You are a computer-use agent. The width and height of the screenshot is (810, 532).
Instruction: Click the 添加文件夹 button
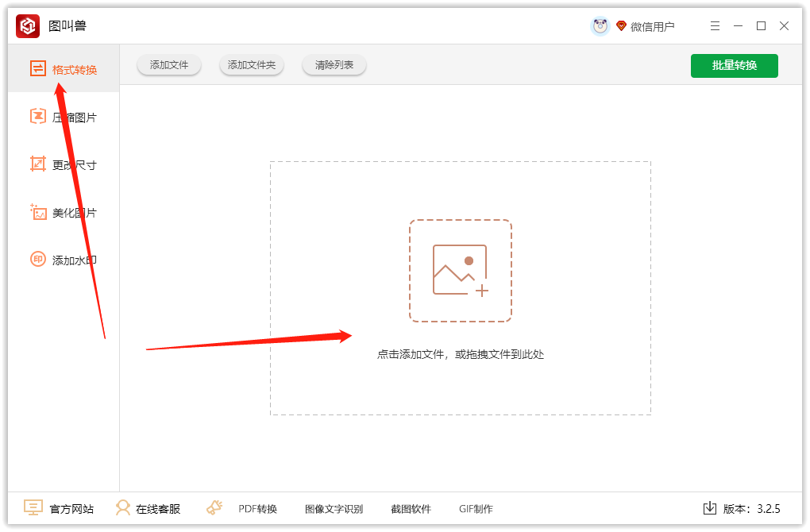pos(251,65)
